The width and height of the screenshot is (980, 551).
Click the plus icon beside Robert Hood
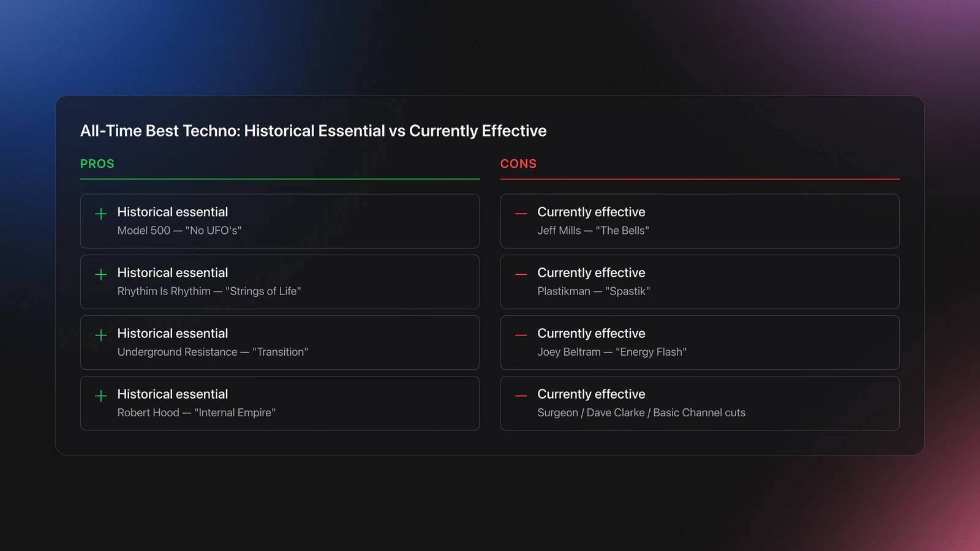[101, 395]
